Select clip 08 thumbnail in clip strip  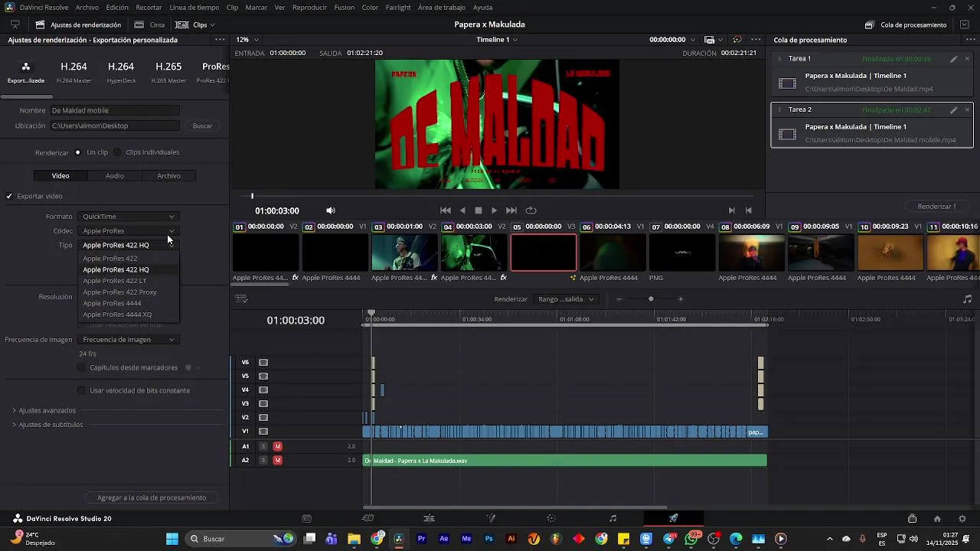tap(752, 253)
